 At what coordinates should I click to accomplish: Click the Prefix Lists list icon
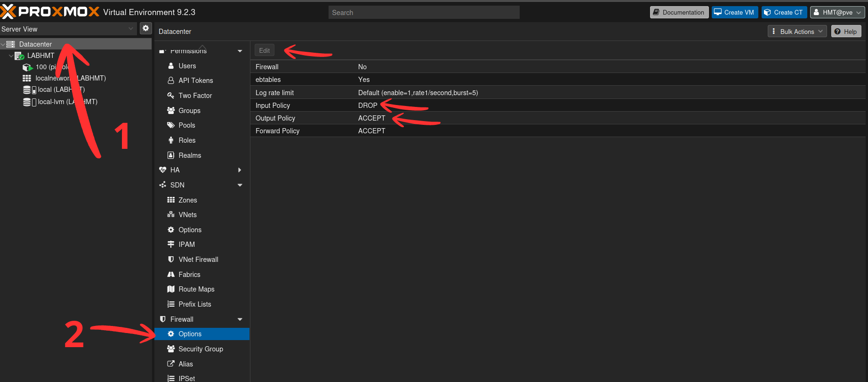171,304
